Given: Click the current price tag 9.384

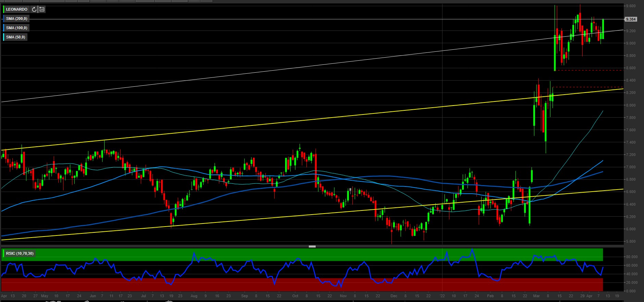Looking at the screenshot, I should tap(631, 19).
